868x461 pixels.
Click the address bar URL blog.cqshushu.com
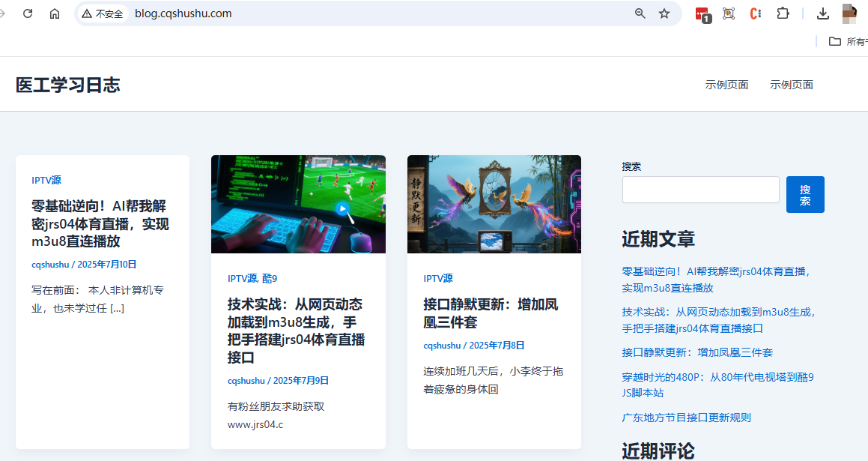[183, 13]
